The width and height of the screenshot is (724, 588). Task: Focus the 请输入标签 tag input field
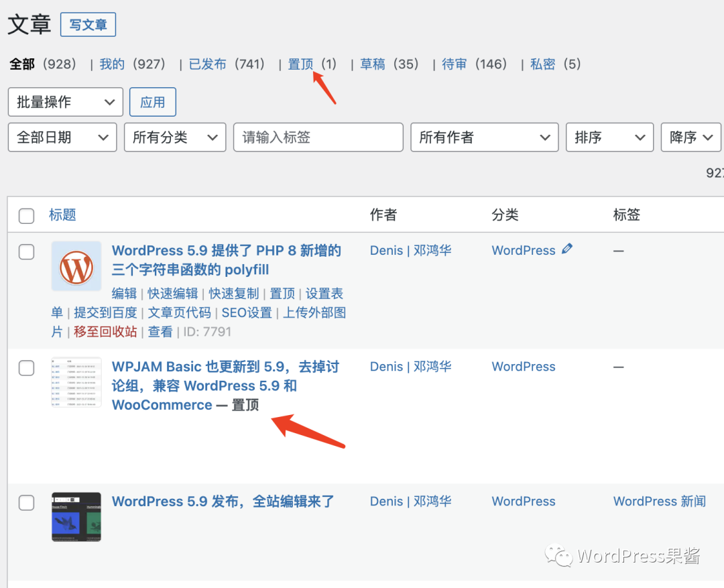318,137
